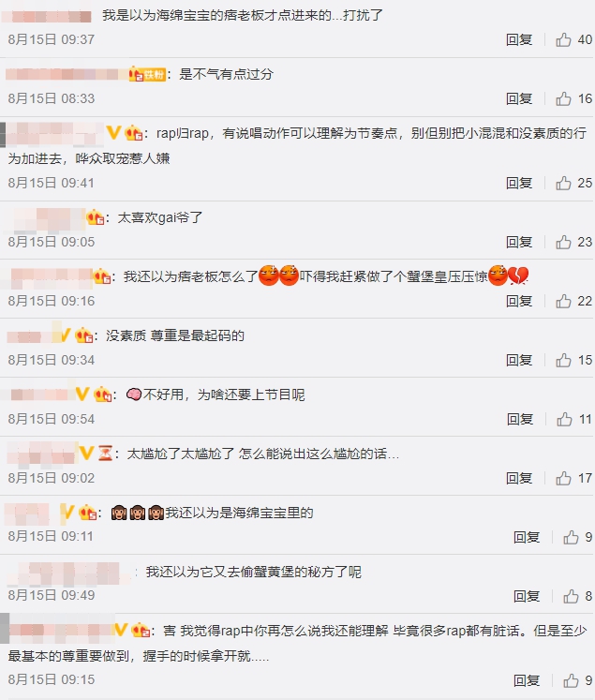Reply to the last comment at 09:15
The width and height of the screenshot is (595, 700).
(527, 680)
